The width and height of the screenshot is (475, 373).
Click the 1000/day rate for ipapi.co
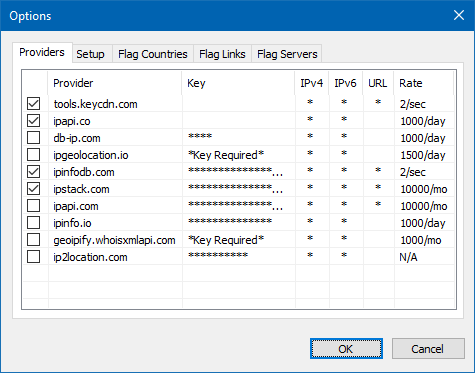coord(423,121)
